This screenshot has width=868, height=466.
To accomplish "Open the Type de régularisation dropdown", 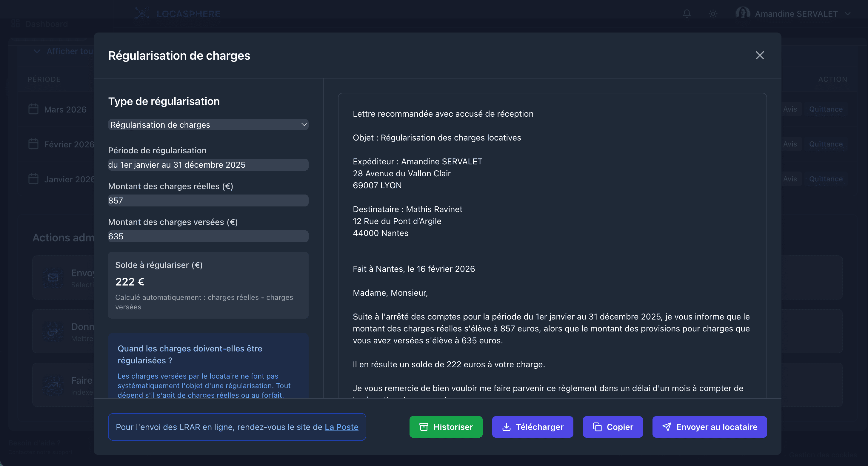I will click(x=208, y=125).
